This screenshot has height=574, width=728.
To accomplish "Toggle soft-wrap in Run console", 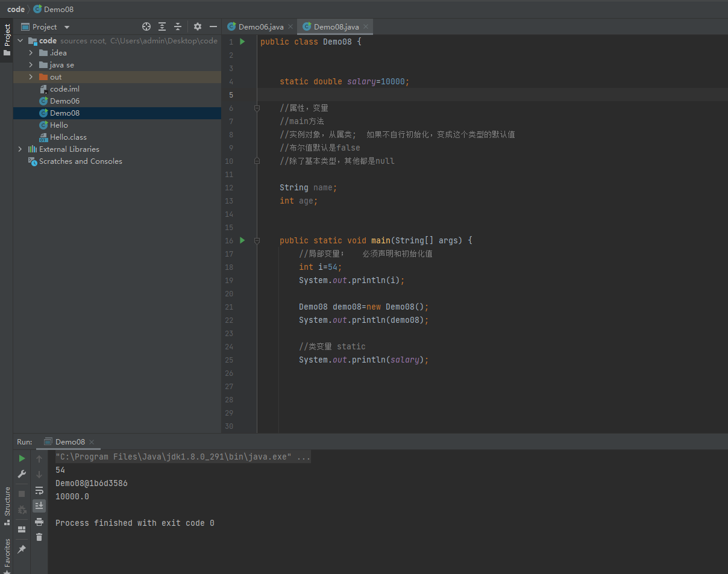I will pyautogui.click(x=39, y=490).
